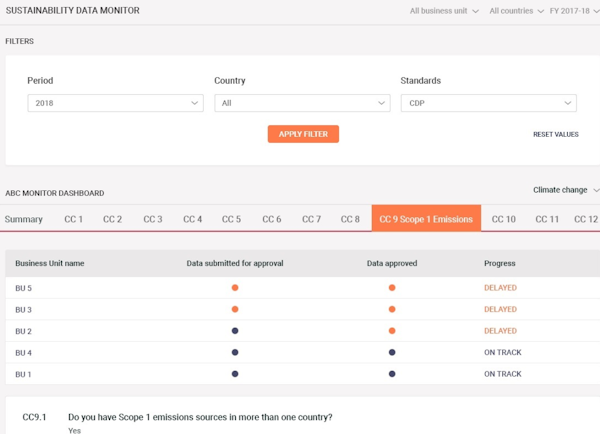Click BU 3 data approved status dot
Viewport: 600px width, 434px height.
[x=392, y=309]
